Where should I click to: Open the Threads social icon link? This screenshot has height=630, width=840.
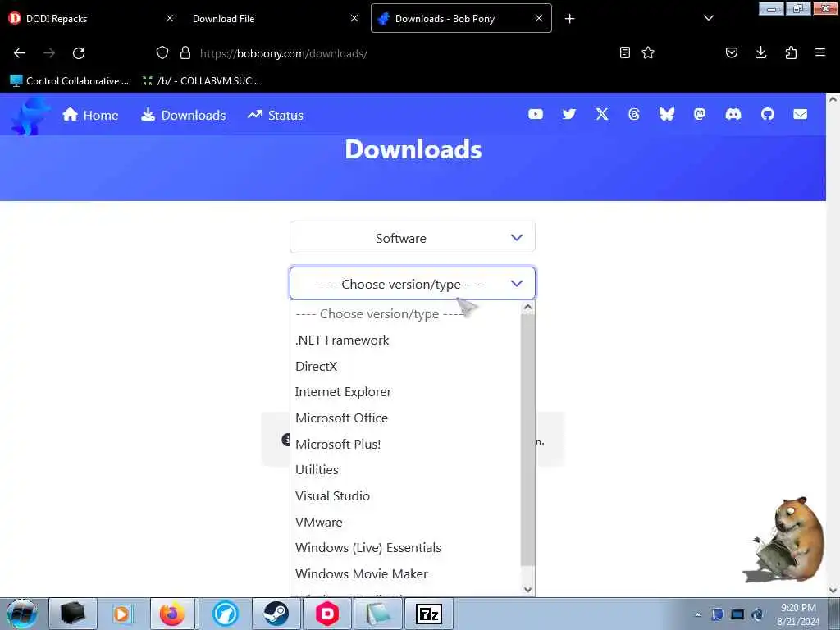coord(634,114)
